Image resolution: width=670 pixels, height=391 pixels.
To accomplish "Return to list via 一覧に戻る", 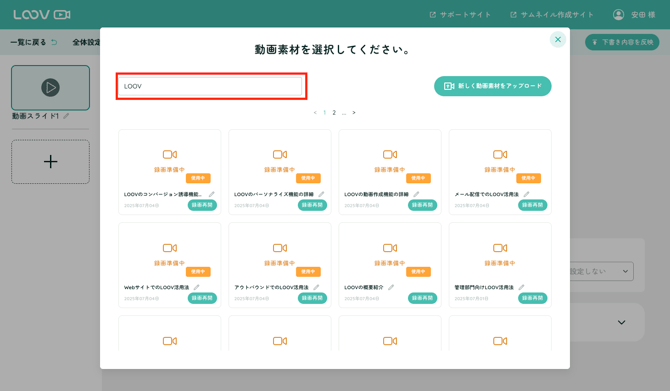I will pos(34,42).
